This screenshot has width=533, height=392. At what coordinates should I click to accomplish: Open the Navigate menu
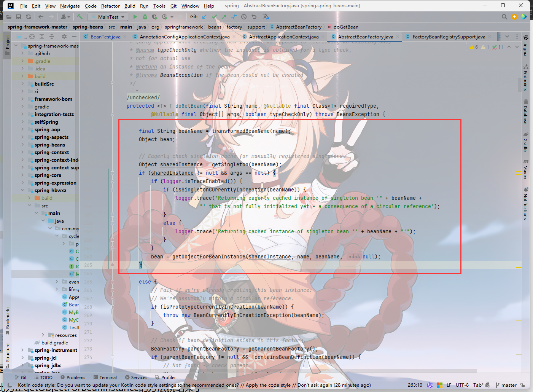pyautogui.click(x=70, y=6)
